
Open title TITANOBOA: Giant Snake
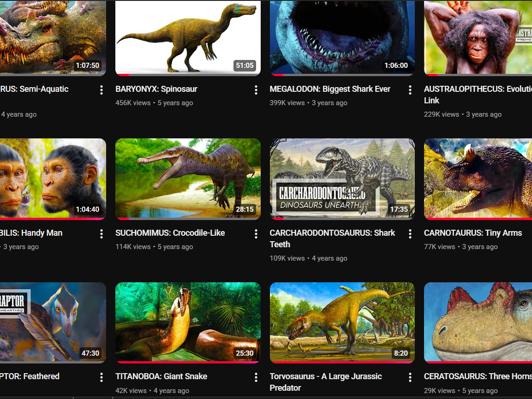[x=161, y=376]
